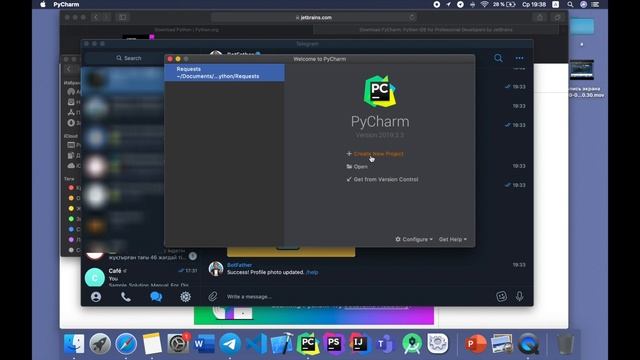Screen dimensions: 640x360
Task: Open the Notification Center list icon
Action: [596, 4]
